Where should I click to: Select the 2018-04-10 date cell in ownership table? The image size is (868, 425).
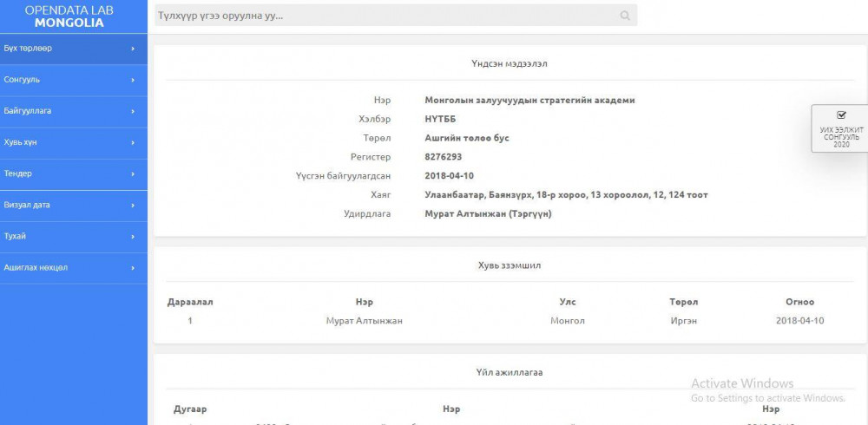800,321
